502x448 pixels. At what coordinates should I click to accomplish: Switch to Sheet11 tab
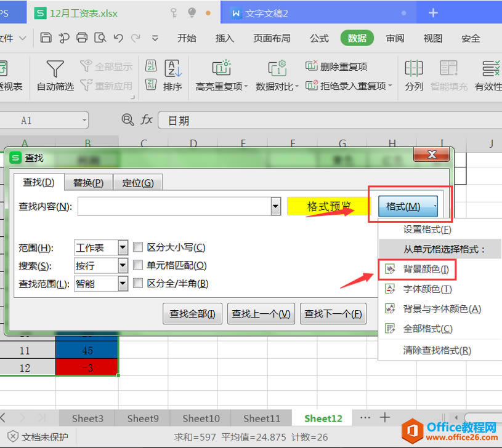[x=262, y=418]
